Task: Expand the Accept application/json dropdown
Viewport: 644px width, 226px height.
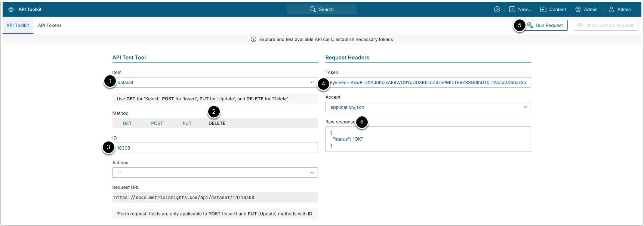Action: 428,107
